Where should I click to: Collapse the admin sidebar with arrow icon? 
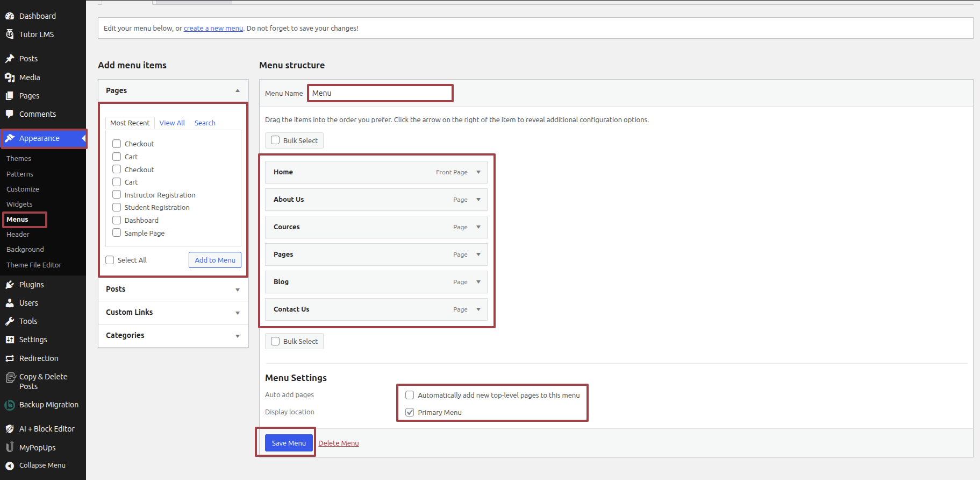(x=10, y=465)
